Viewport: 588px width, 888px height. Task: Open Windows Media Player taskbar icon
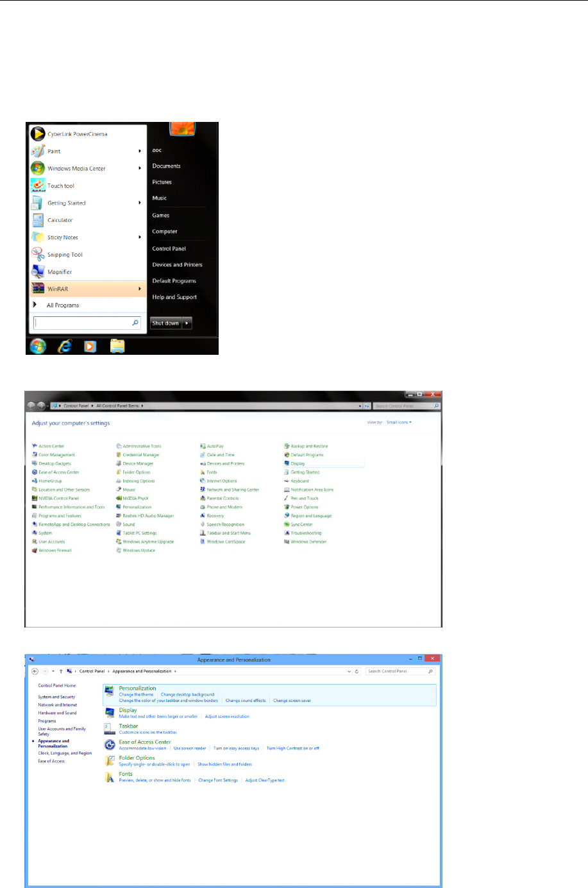(90, 346)
